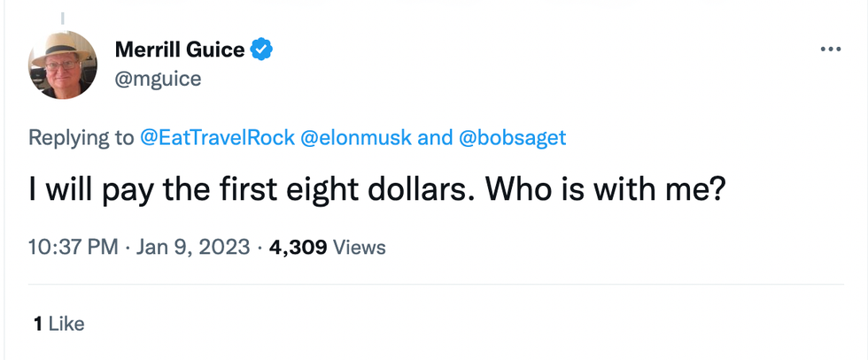The width and height of the screenshot is (868, 360).
Task: Open the Merrill Guice display name
Action: 180,50
